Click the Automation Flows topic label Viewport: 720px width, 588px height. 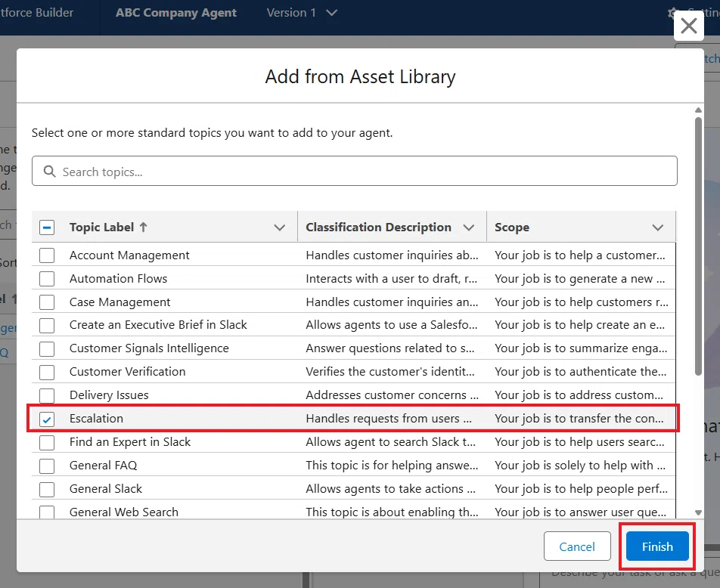pos(118,279)
